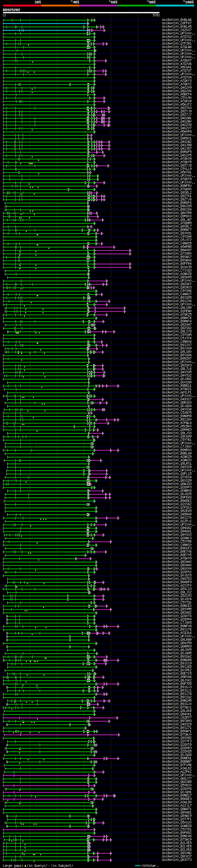The width and height of the screenshot is (197, 868).
Task: Click the yellow triangle in-query gap legend marker
Action: tap(25, 865)
